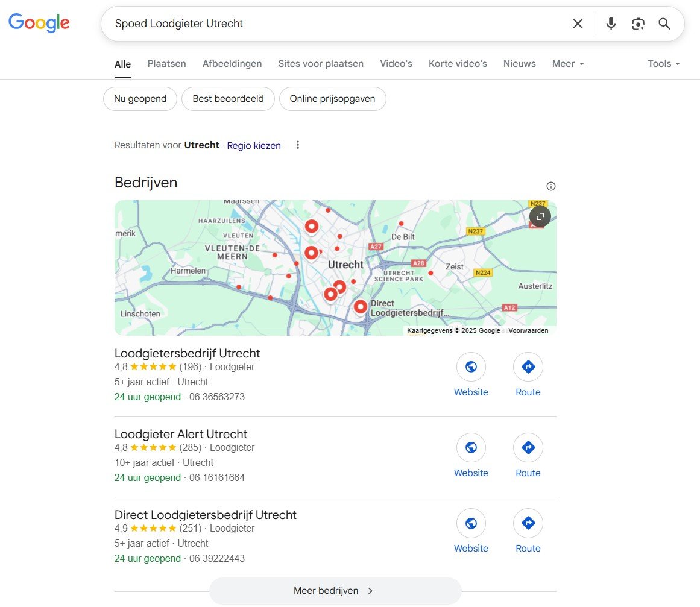
Task: Toggle the Nu geopend filter chip
Action: click(140, 99)
